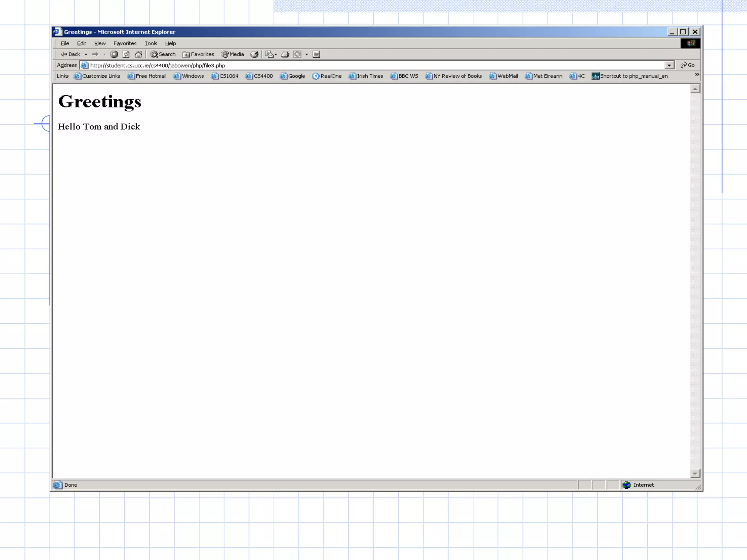747x560 pixels.
Task: Open the Edit dropdown arrow
Action: tap(307, 54)
